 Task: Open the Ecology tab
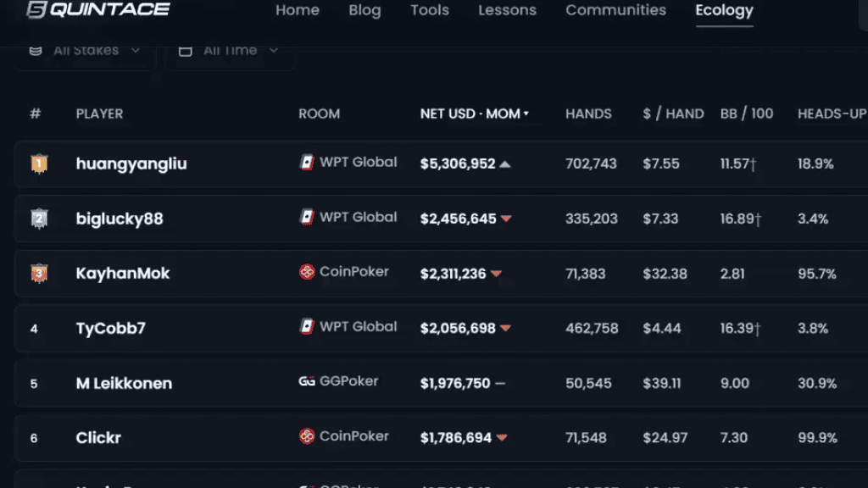724,10
